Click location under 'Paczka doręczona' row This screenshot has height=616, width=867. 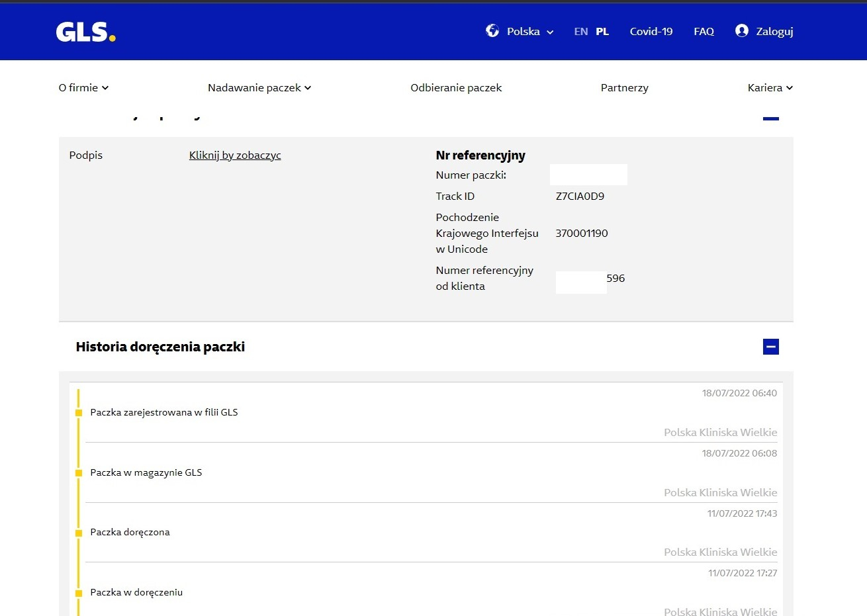[721, 552]
